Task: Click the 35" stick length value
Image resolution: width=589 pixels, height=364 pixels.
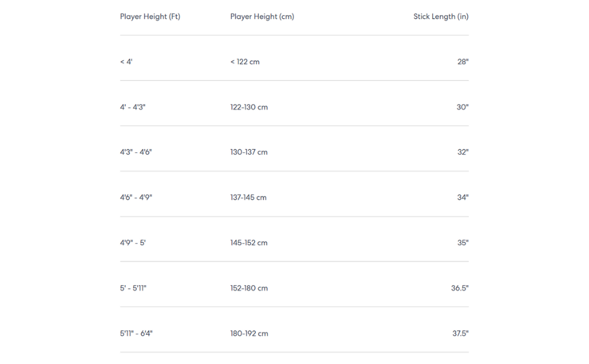Action: click(x=463, y=243)
